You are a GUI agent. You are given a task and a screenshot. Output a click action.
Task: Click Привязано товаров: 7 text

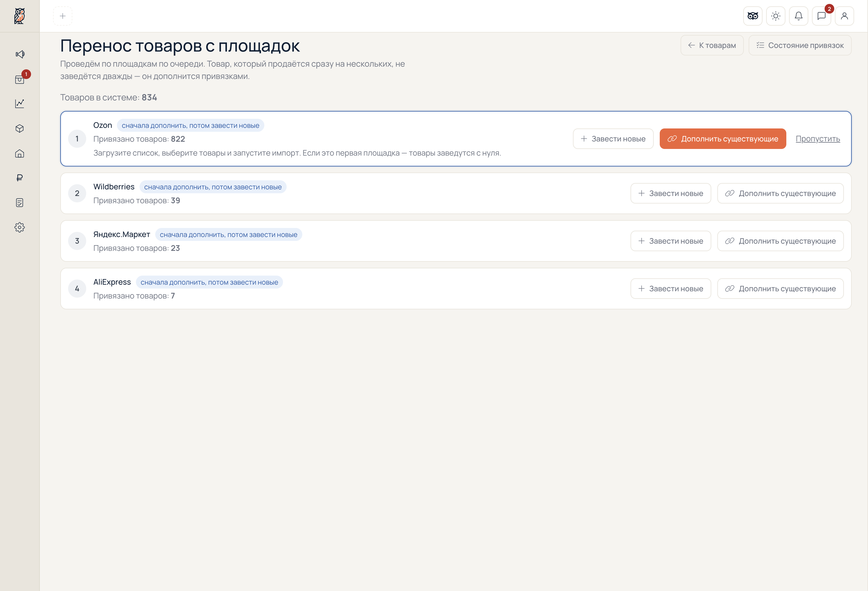click(x=134, y=296)
